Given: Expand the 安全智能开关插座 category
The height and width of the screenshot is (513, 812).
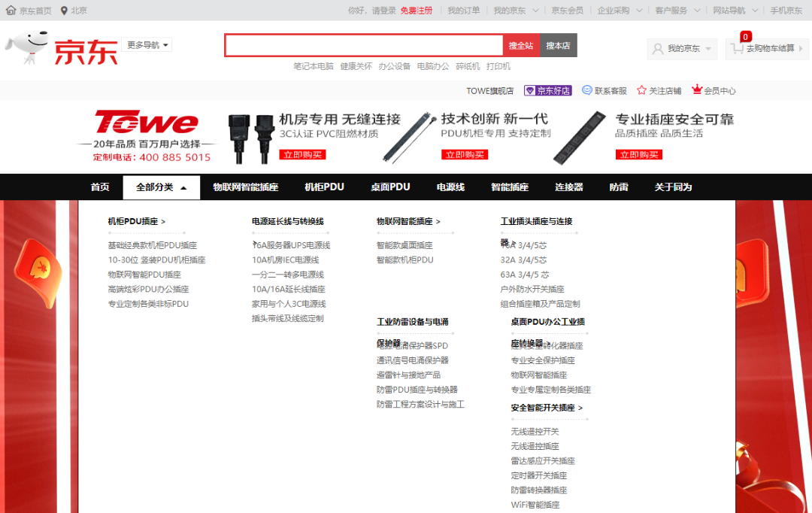Looking at the screenshot, I should point(547,408).
